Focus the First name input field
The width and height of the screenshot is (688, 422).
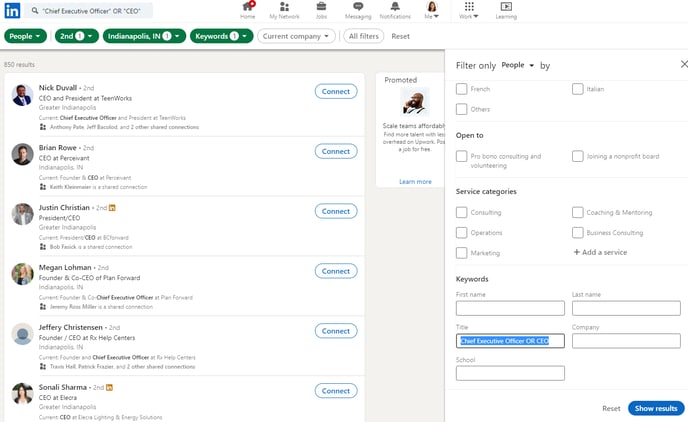pyautogui.click(x=510, y=308)
